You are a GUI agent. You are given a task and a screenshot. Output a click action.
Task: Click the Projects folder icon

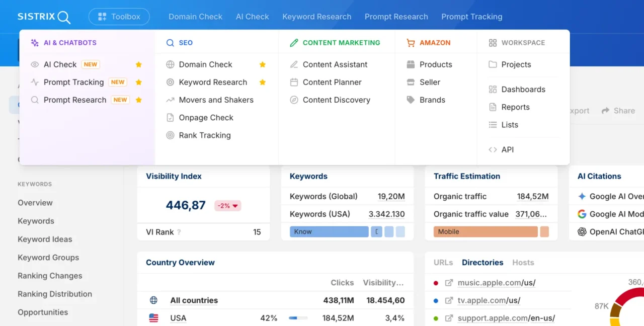pyautogui.click(x=493, y=64)
